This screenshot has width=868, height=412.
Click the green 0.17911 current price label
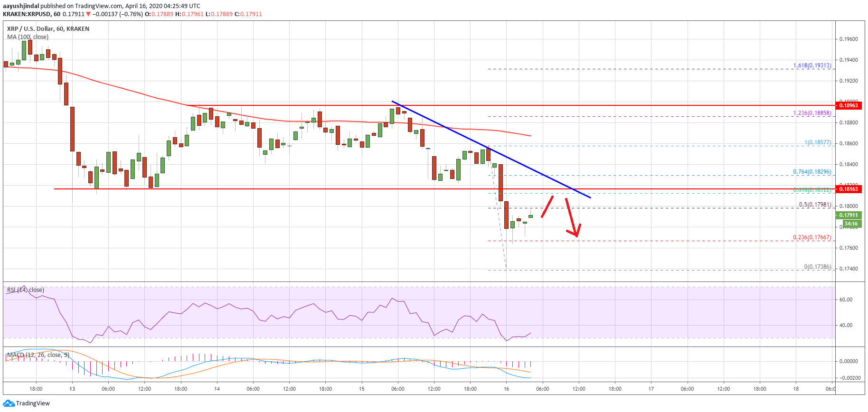(849, 215)
